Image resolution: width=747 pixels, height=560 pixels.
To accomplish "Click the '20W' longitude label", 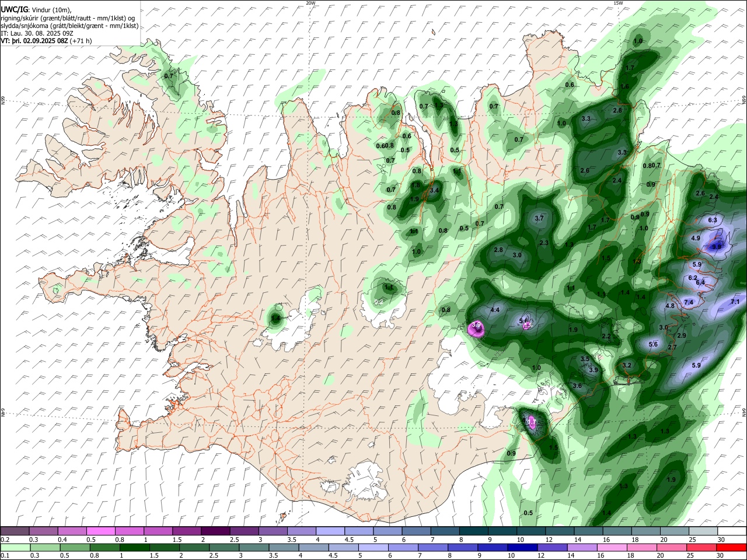I will 310,3.
